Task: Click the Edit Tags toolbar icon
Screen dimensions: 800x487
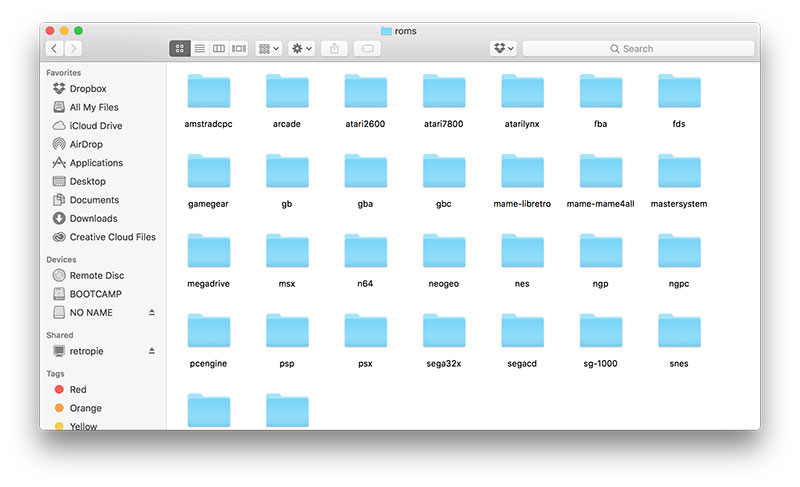Action: (x=366, y=48)
